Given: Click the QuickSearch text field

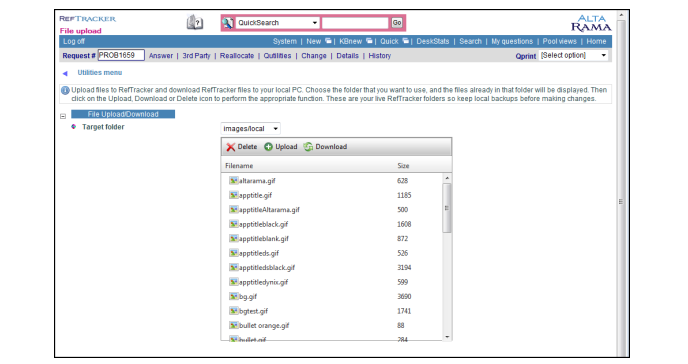Looking at the screenshot, I should (355, 23).
